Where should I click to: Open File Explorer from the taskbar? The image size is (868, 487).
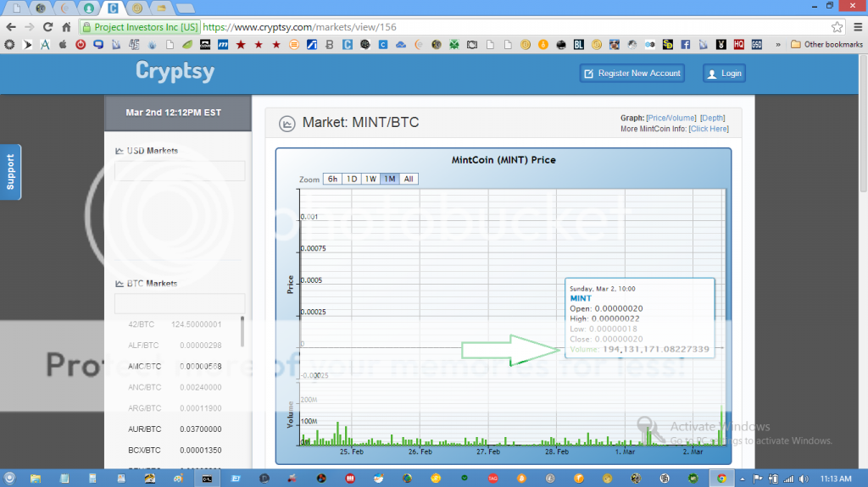click(x=36, y=479)
